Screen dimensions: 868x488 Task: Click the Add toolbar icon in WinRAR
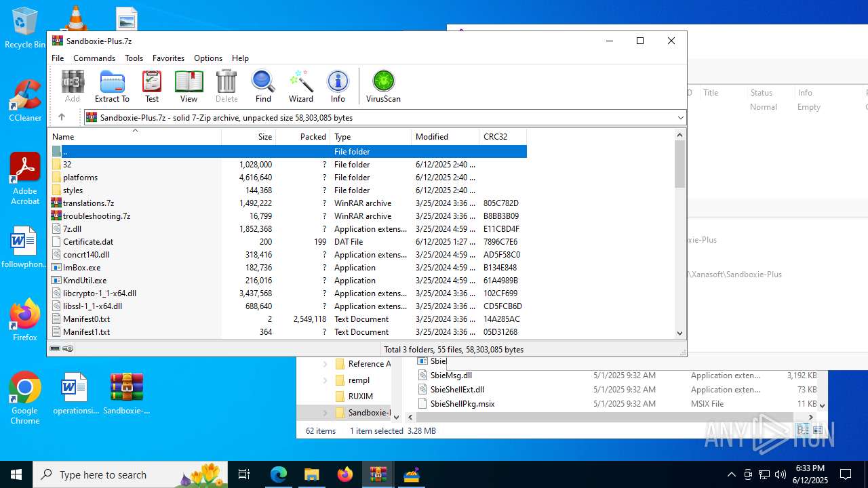[x=73, y=86]
